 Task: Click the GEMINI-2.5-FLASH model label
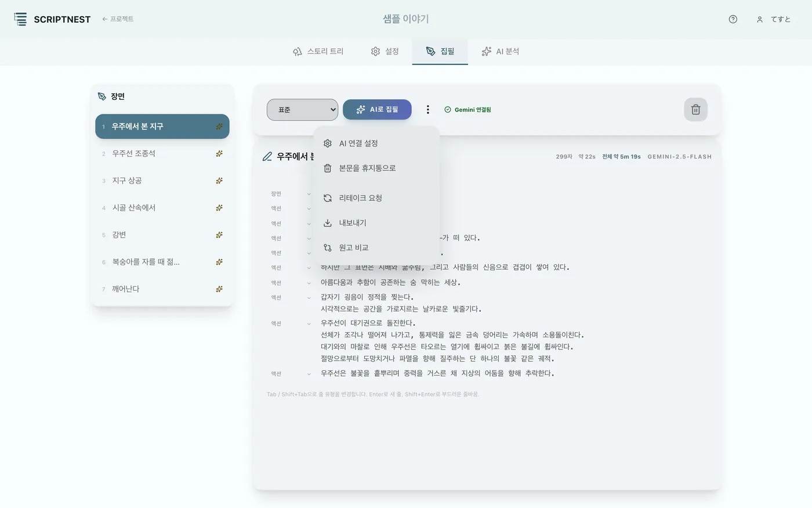(680, 157)
